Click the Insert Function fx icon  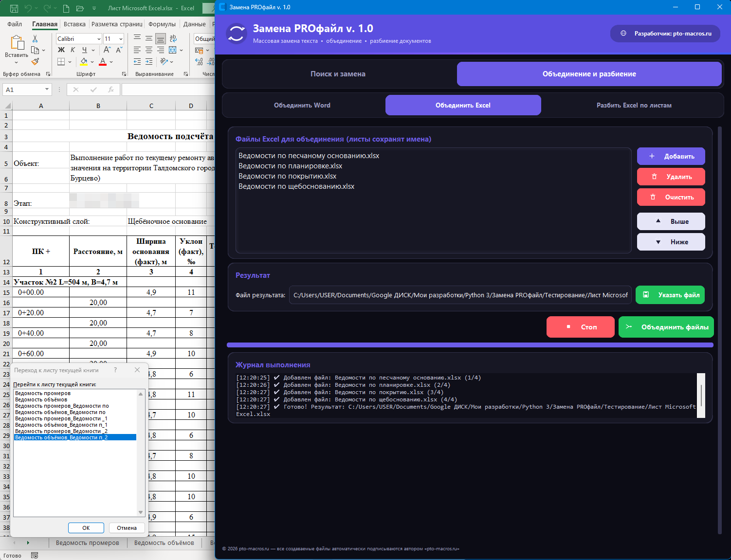(x=111, y=90)
